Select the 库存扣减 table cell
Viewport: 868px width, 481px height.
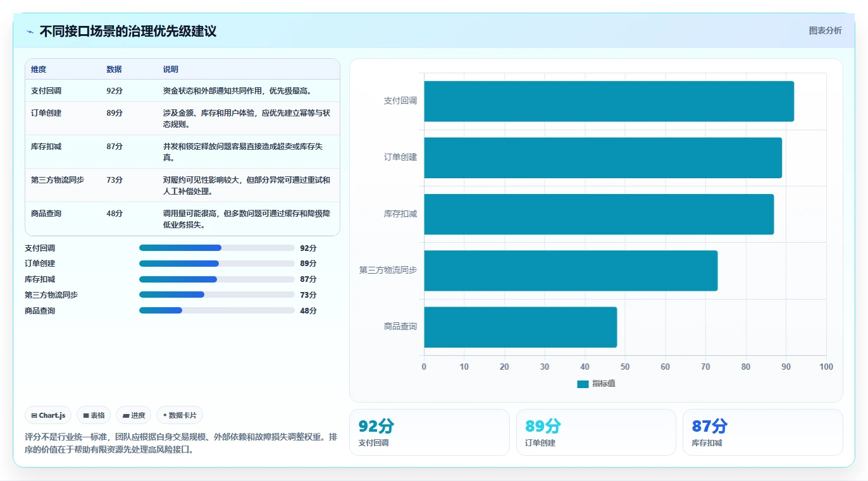click(x=46, y=147)
